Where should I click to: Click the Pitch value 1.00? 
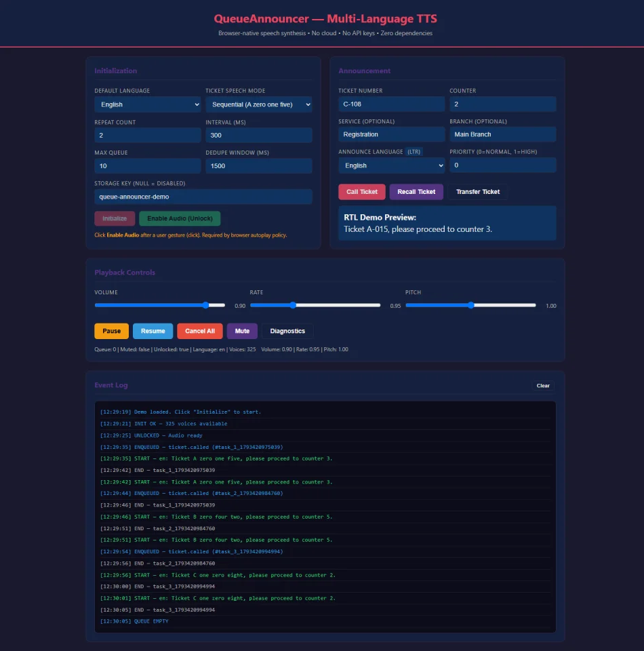click(x=550, y=306)
